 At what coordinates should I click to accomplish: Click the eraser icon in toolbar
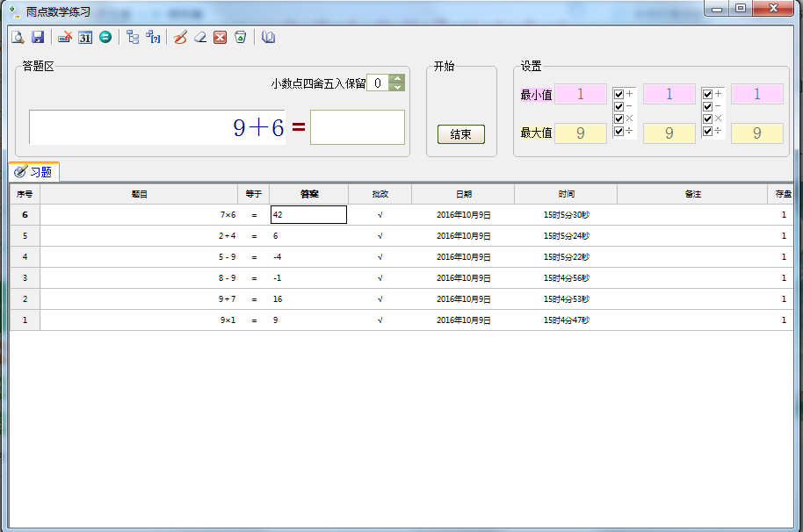pos(200,37)
